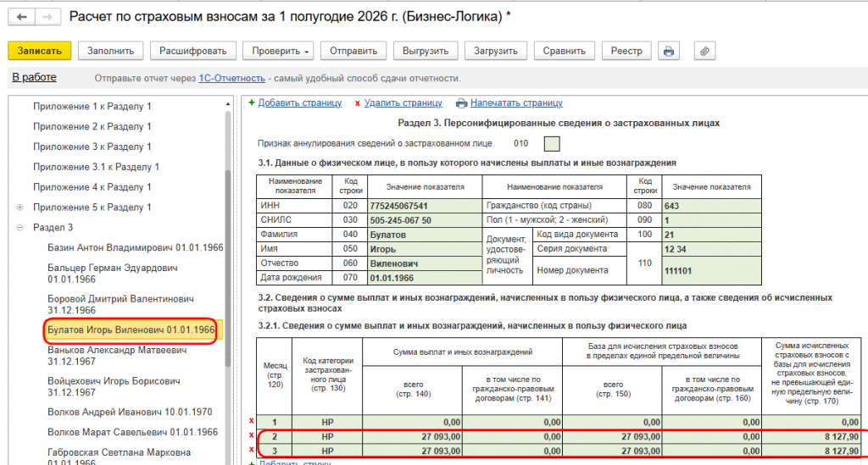
Task: Select Базин Антон Владимирович in the tree
Action: tap(135, 247)
